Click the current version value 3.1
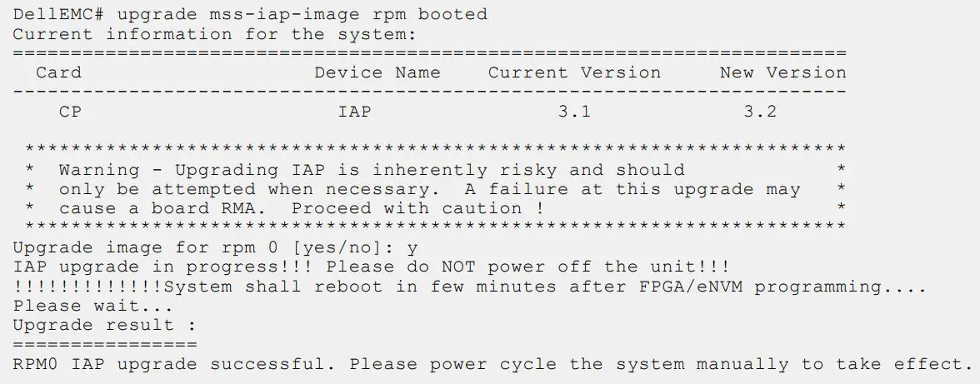This screenshot has height=384, width=980. point(574,111)
